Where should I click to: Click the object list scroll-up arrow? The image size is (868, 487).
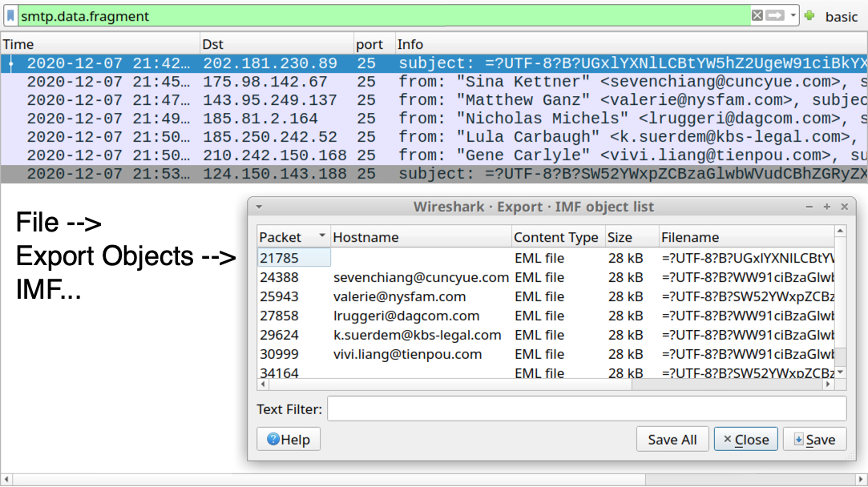[x=840, y=231]
